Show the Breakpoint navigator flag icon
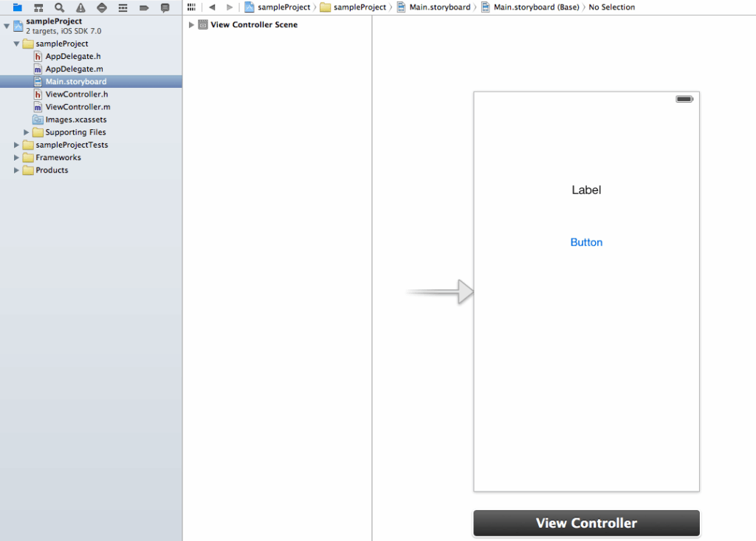Image resolution: width=756 pixels, height=541 pixels. click(142, 7)
